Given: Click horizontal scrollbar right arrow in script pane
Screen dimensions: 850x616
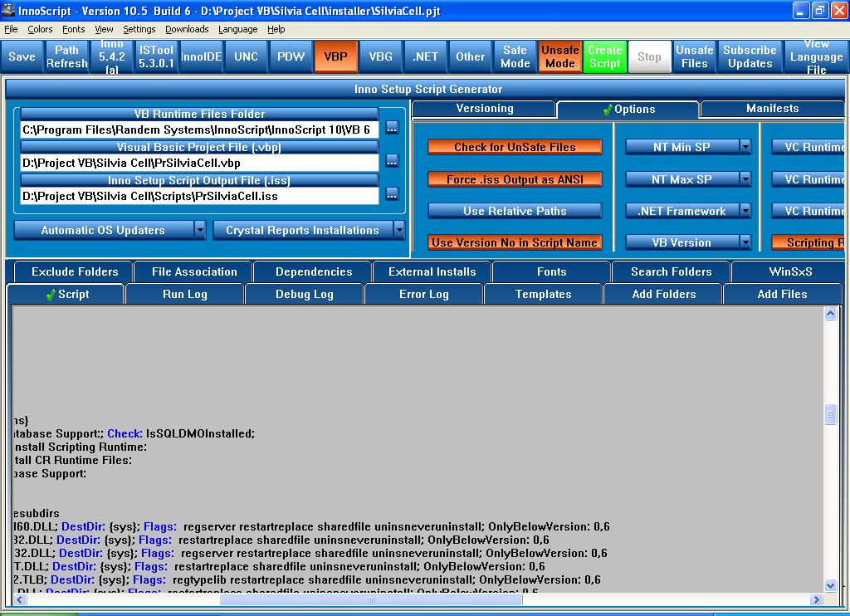Looking at the screenshot, I should 817,599.
